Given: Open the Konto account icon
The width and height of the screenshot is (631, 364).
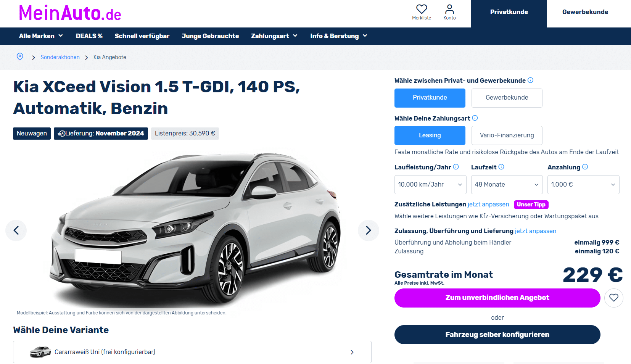Looking at the screenshot, I should pos(449,9).
